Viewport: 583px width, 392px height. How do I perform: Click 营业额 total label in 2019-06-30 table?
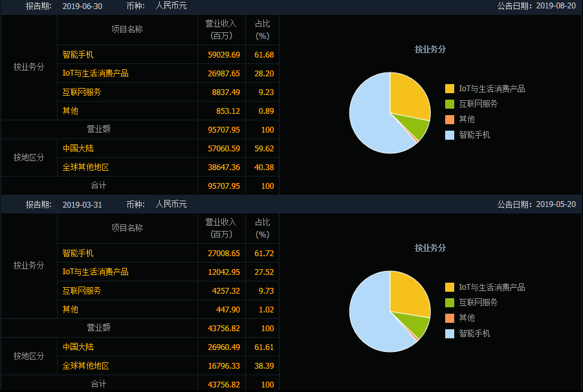(98, 129)
